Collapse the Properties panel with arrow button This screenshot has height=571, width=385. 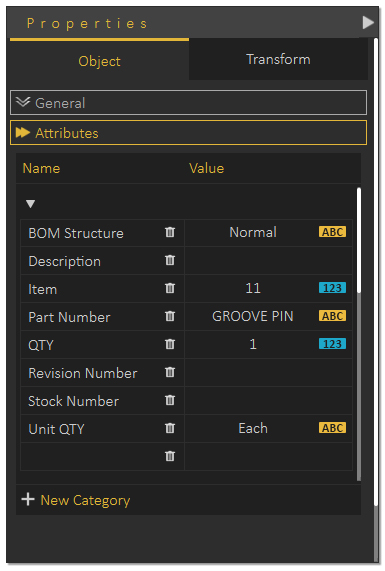pos(368,23)
